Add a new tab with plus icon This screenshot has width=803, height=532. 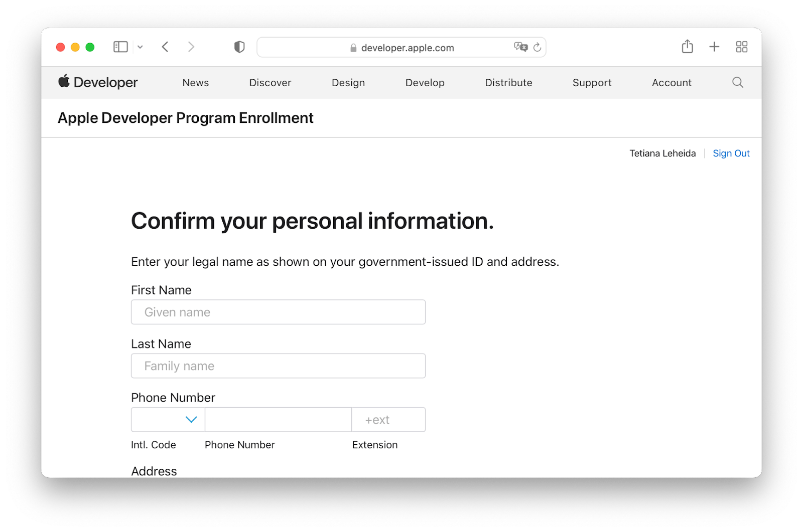(x=714, y=47)
